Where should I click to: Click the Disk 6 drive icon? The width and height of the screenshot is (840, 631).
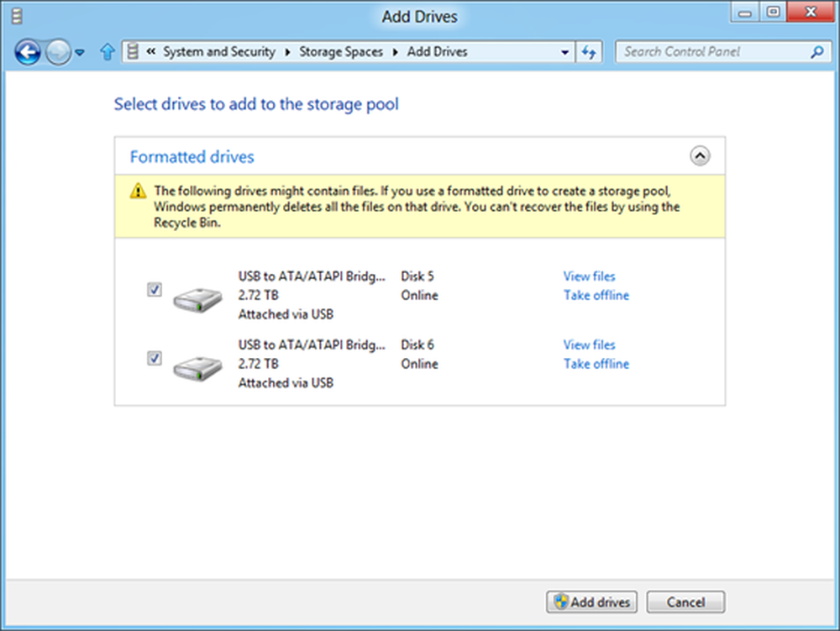tap(197, 367)
